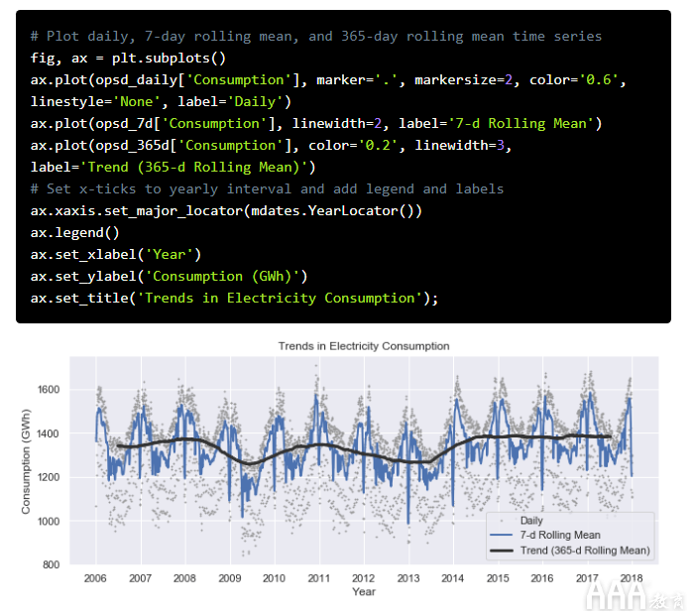Click the x-axis tick label 2011
Viewport: 695px width, 616px height.
coord(319,578)
